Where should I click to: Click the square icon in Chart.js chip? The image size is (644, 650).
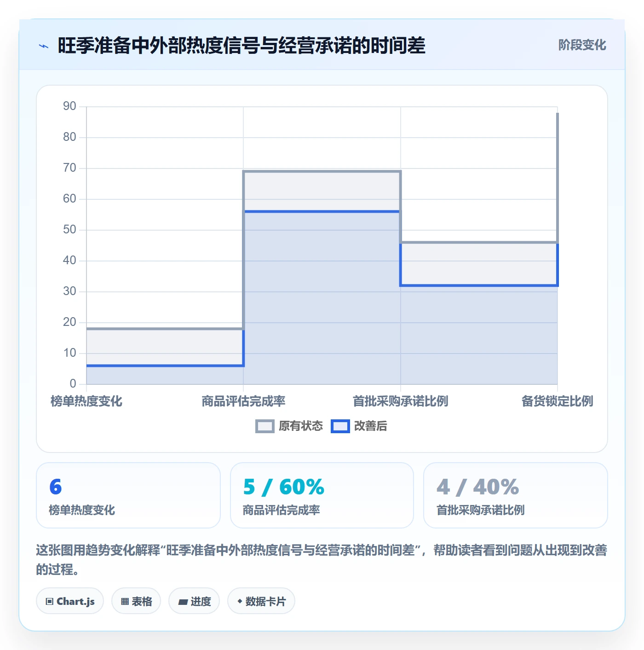50,602
